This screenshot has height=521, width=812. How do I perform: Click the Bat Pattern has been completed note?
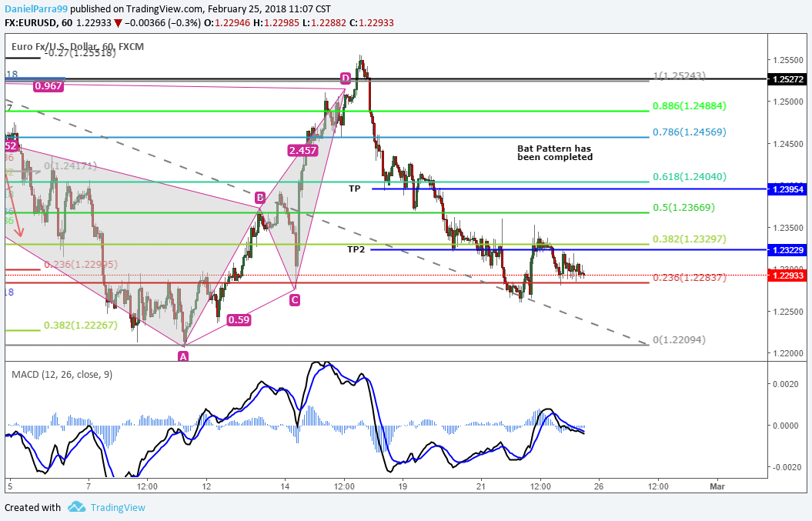(x=555, y=153)
